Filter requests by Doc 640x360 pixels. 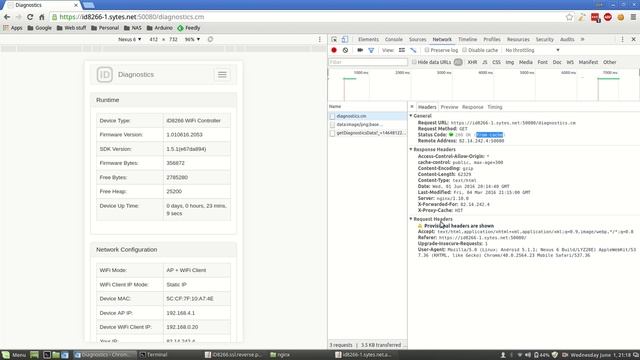pyautogui.click(x=557, y=62)
